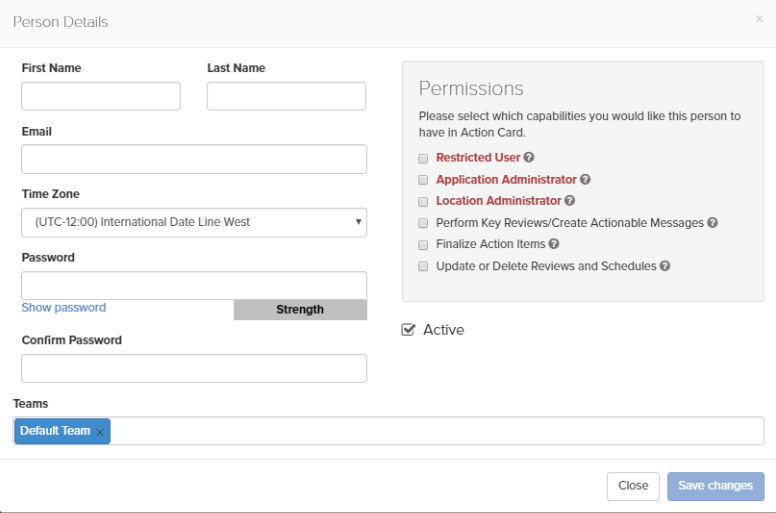776x513 pixels.
Task: Remove Default Team tag with its x
Action: (100, 432)
